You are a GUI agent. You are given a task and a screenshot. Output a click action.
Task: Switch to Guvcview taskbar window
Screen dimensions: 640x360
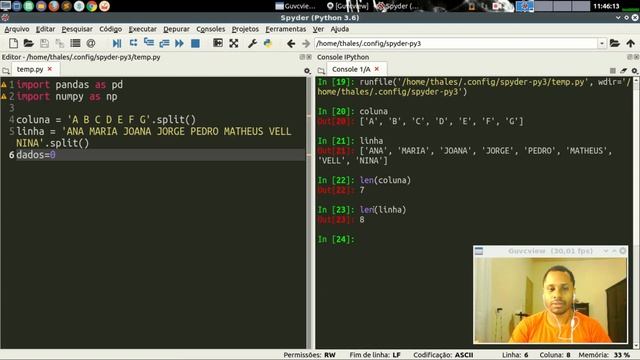[x=296, y=6]
